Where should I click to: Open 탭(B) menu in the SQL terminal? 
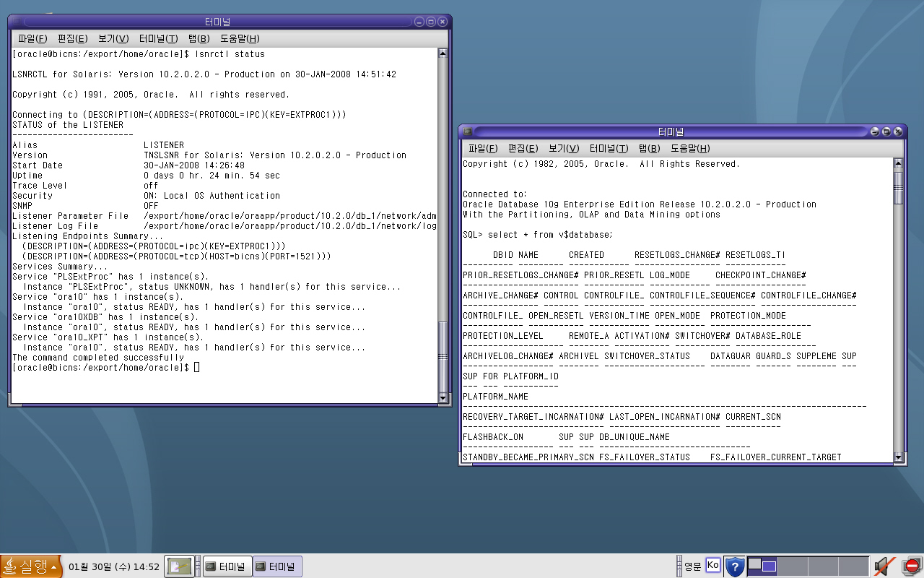click(649, 148)
